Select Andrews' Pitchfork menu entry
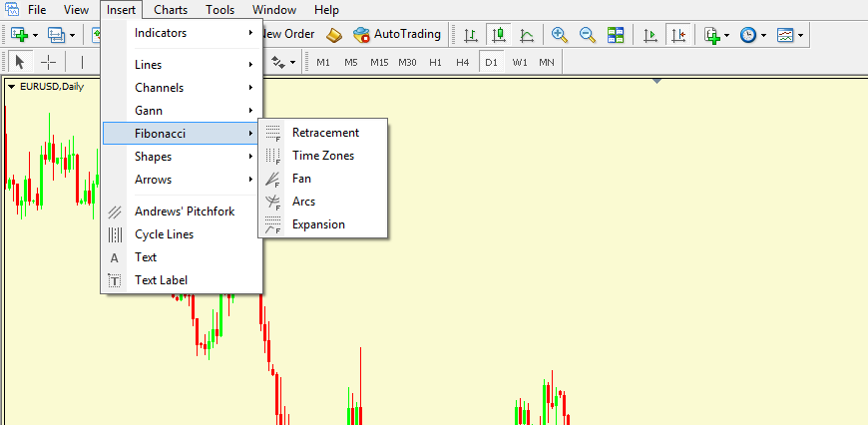 (185, 212)
